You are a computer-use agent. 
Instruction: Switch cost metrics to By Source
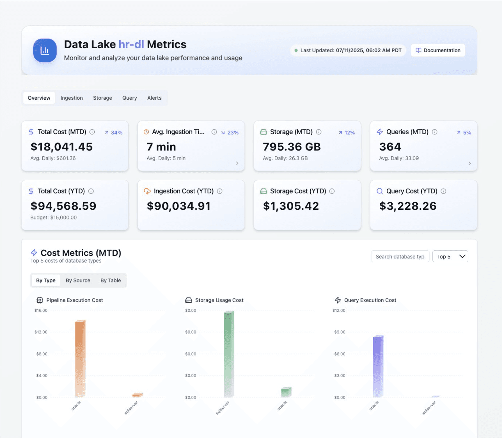(x=78, y=280)
